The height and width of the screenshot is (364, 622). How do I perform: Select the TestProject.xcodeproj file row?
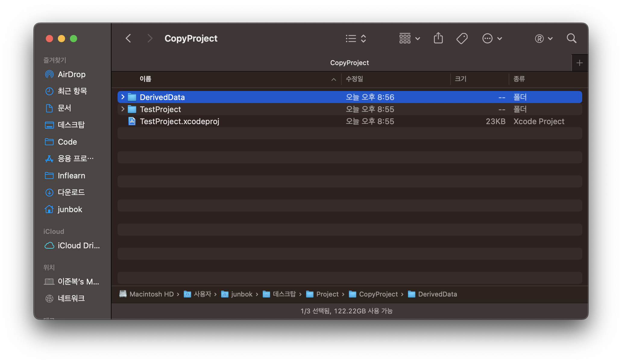click(x=179, y=121)
